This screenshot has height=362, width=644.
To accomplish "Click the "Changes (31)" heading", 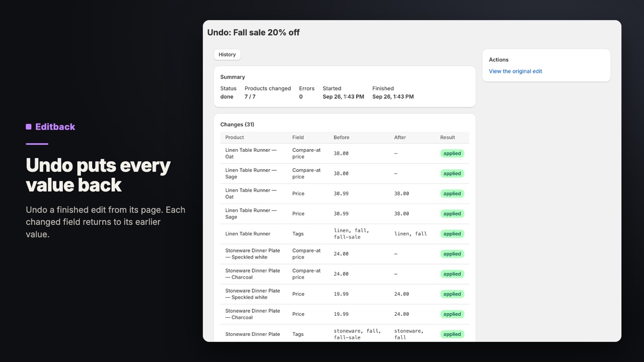I will [x=237, y=124].
